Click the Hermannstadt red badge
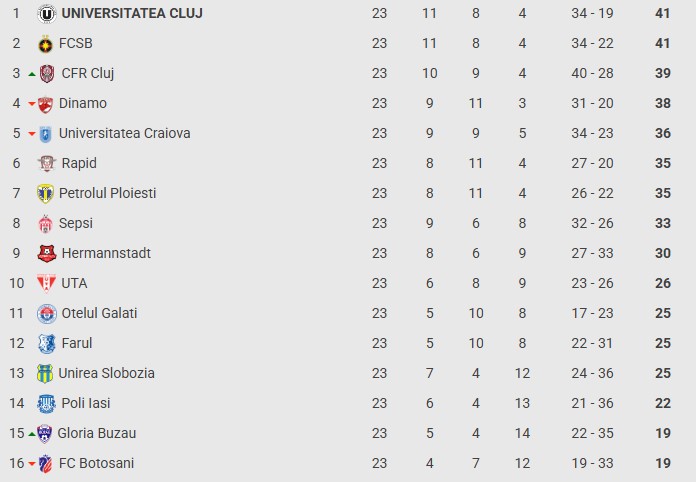This screenshot has width=696, height=482. point(47,253)
